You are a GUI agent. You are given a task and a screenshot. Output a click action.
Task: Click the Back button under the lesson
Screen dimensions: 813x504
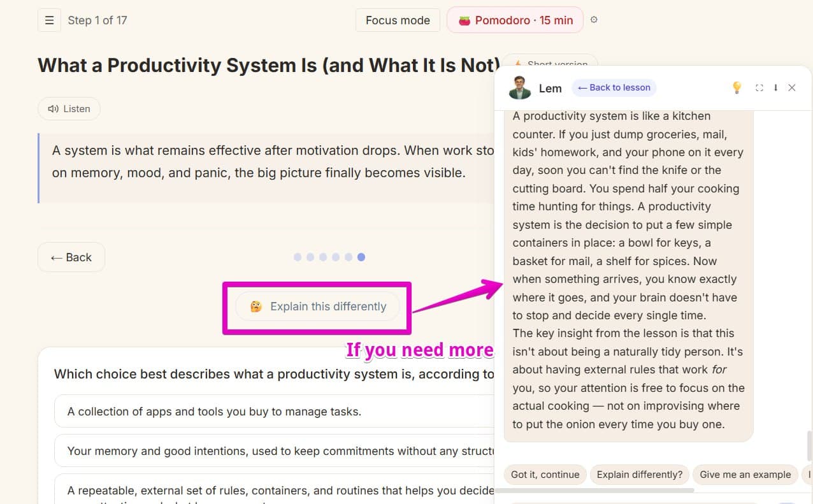(x=71, y=257)
